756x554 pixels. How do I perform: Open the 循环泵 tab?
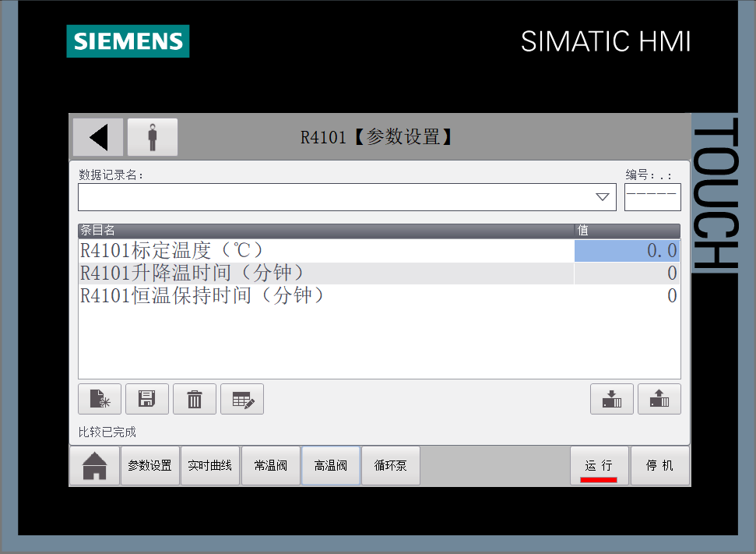(x=391, y=466)
